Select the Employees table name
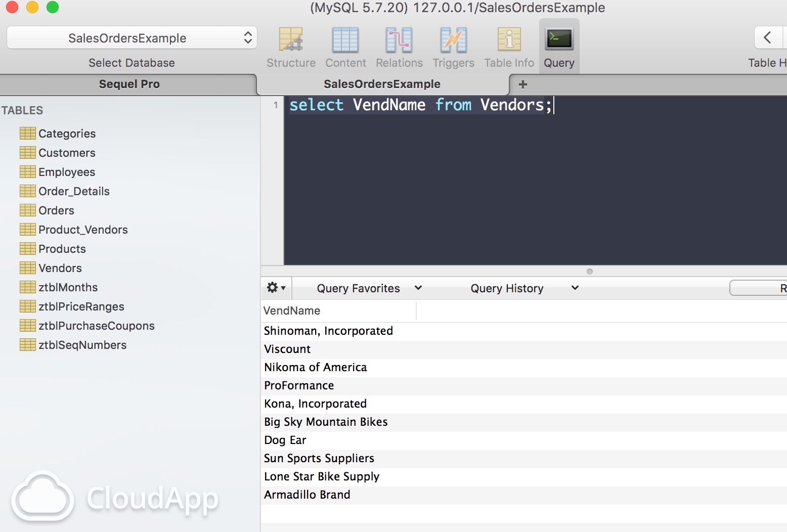The height and width of the screenshot is (532, 787). pos(67,172)
